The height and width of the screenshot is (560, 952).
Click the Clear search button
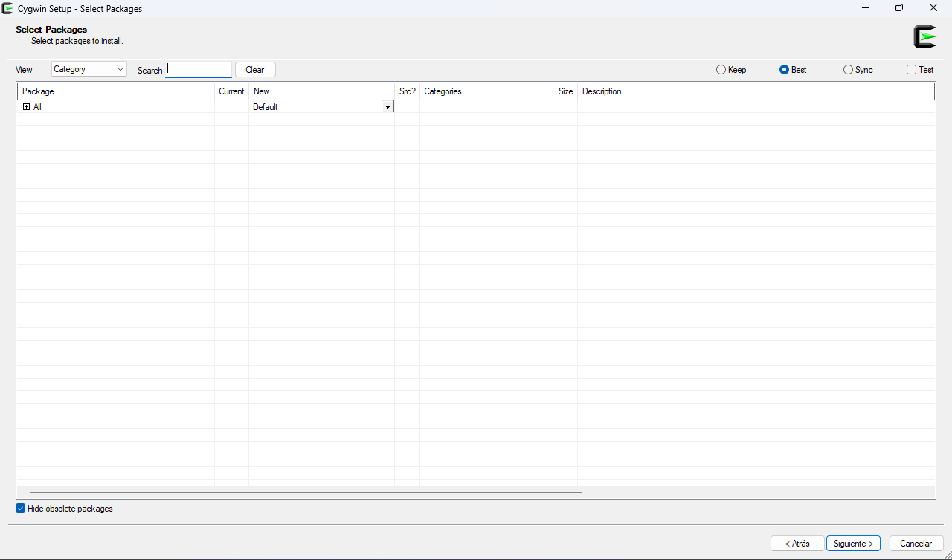click(255, 70)
